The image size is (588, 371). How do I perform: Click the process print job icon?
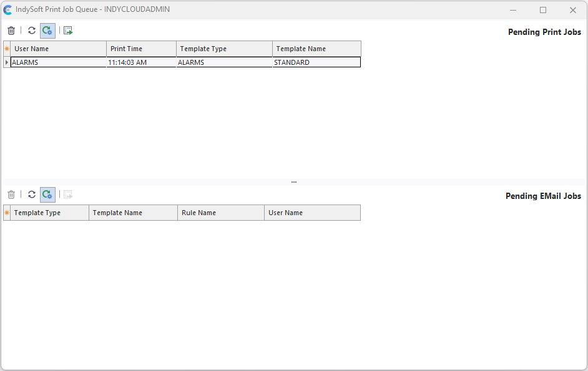point(68,31)
